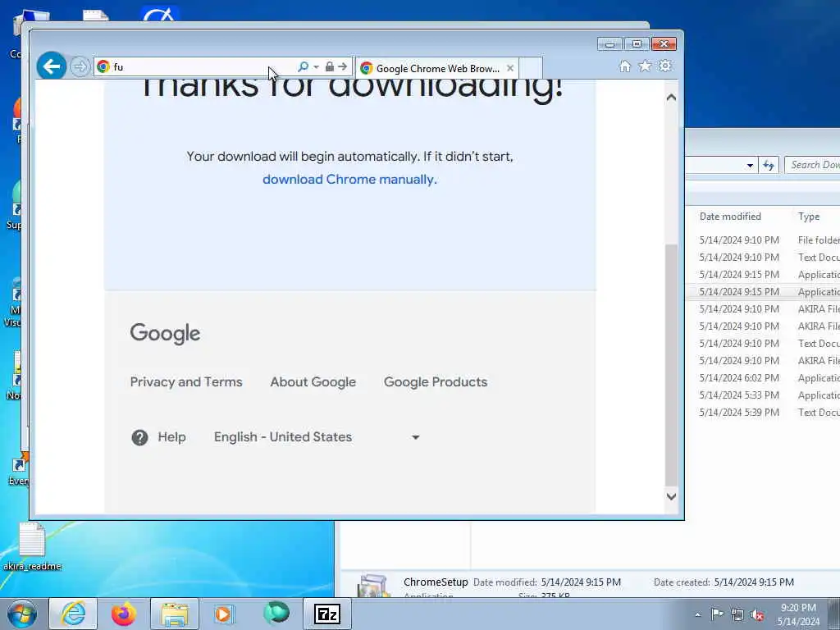Open the Windows Start menu
840x630 pixels.
pyautogui.click(x=22, y=614)
